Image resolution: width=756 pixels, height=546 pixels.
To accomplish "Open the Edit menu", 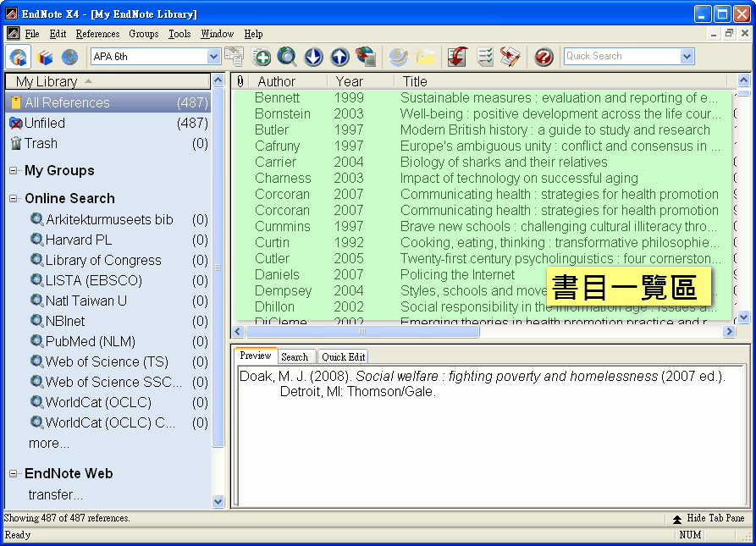I will 58,34.
